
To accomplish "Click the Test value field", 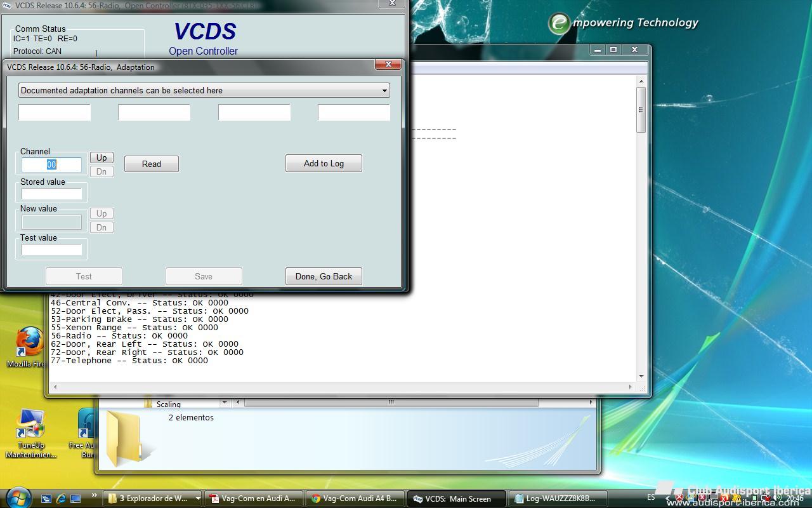I will tap(51, 250).
